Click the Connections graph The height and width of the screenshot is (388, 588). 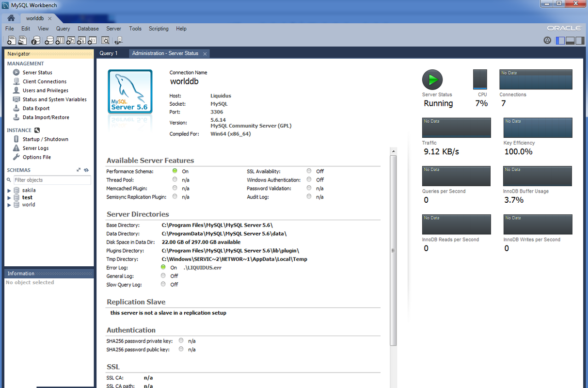(x=536, y=80)
